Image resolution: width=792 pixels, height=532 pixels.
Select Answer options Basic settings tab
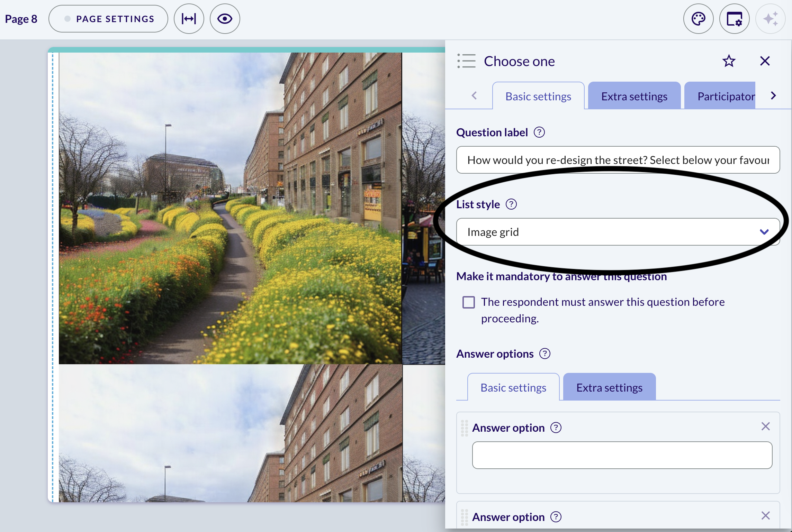(513, 387)
